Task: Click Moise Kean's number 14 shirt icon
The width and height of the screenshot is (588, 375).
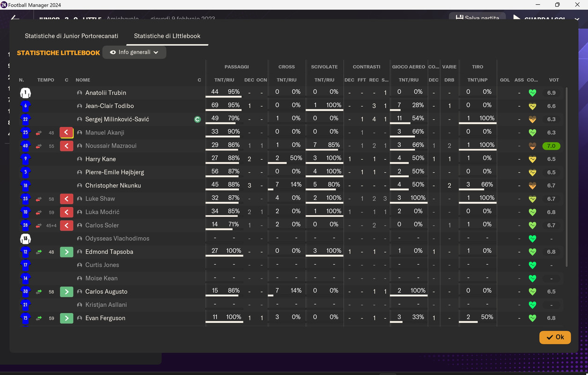Action: tap(25, 278)
